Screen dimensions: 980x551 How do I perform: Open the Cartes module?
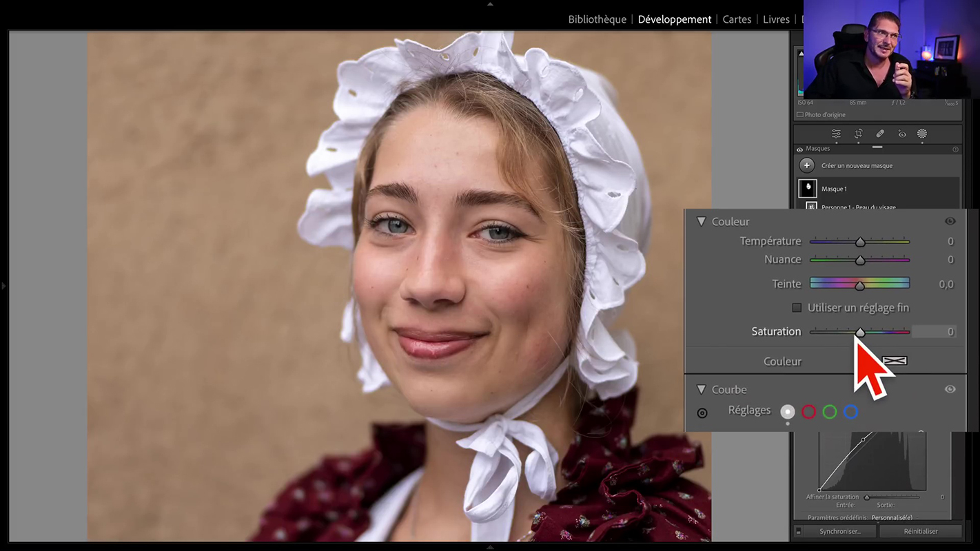tap(737, 19)
